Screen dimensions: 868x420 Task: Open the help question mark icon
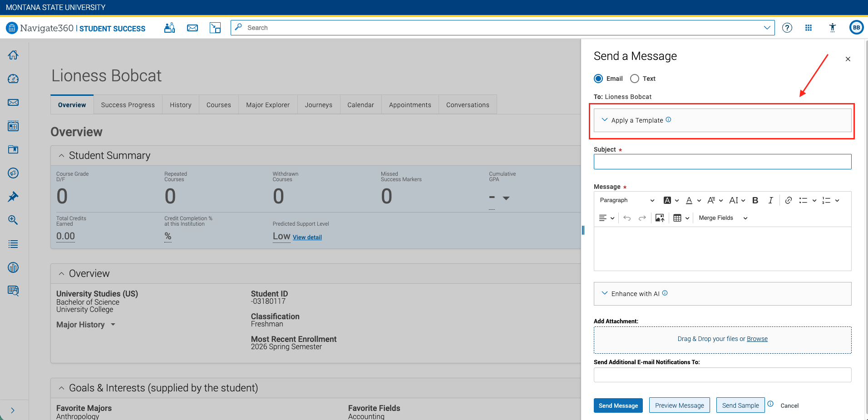click(x=787, y=28)
